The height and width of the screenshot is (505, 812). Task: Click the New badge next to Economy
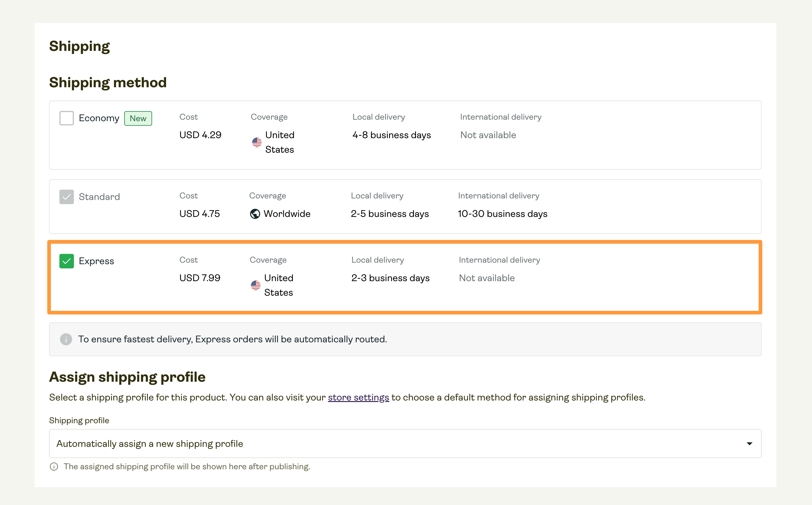(x=138, y=118)
